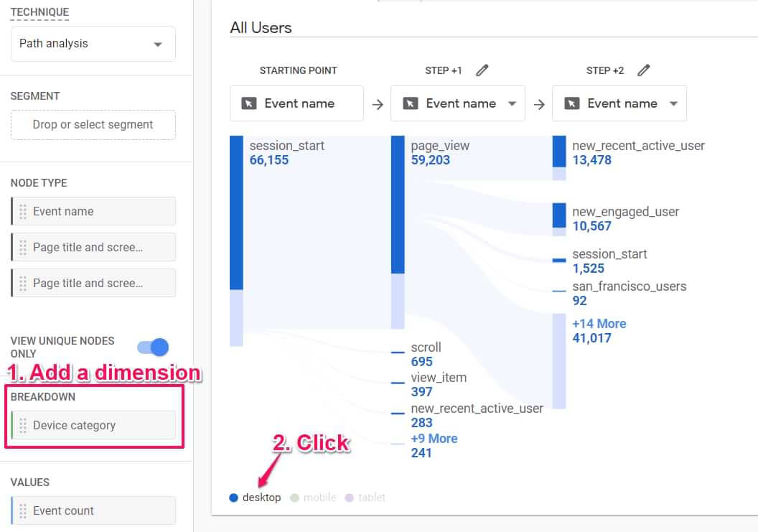Click the edit pencil beside STEP +2
The width and height of the screenshot is (758, 532).
click(644, 70)
